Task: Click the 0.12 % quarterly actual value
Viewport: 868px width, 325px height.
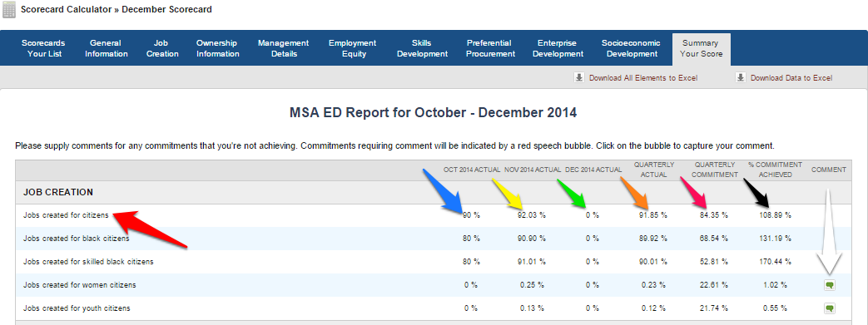Action: pyautogui.click(x=654, y=308)
